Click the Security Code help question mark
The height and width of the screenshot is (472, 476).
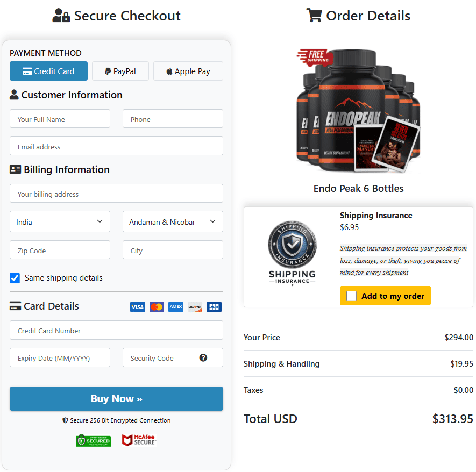(203, 357)
